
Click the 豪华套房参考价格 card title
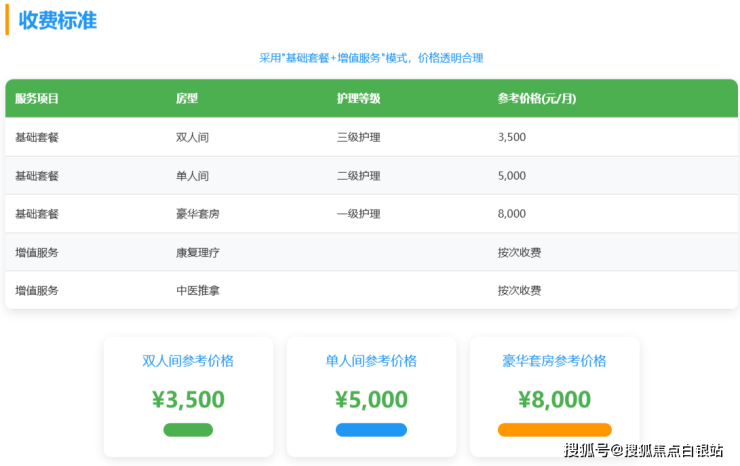point(554,361)
